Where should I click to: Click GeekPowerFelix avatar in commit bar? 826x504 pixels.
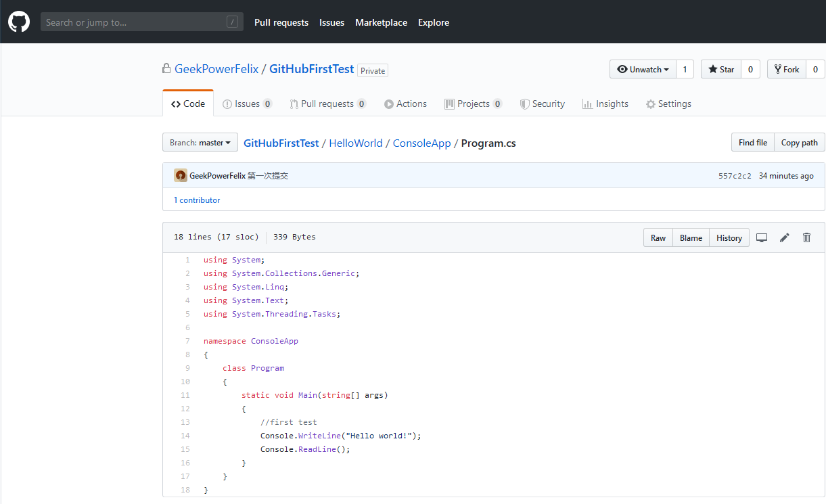[181, 176]
